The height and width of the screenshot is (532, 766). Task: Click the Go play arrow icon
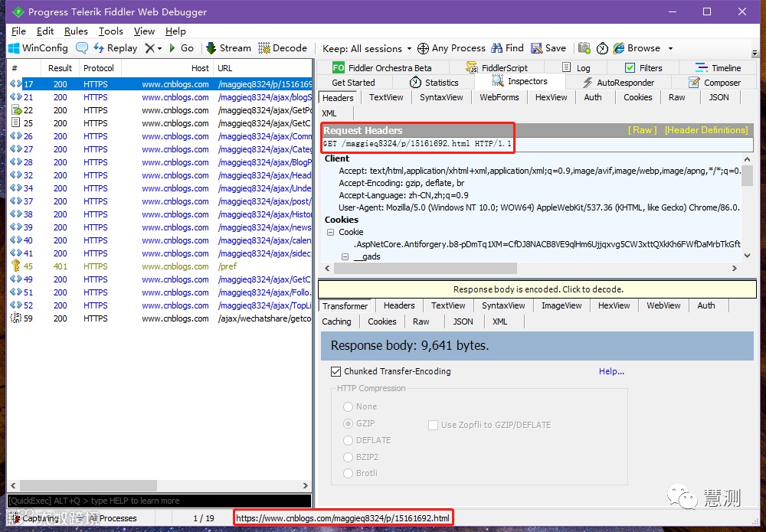[x=172, y=47]
